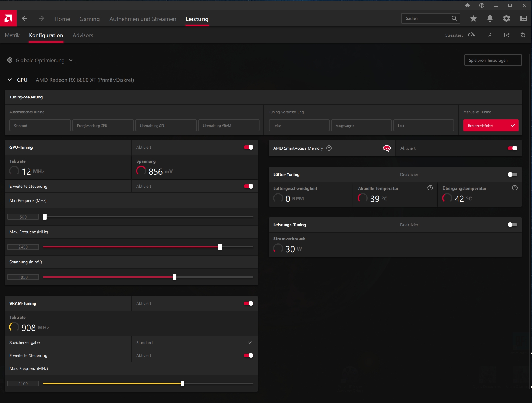Click the Min Frequenz slider handle
This screenshot has height=403, width=532.
tap(45, 217)
